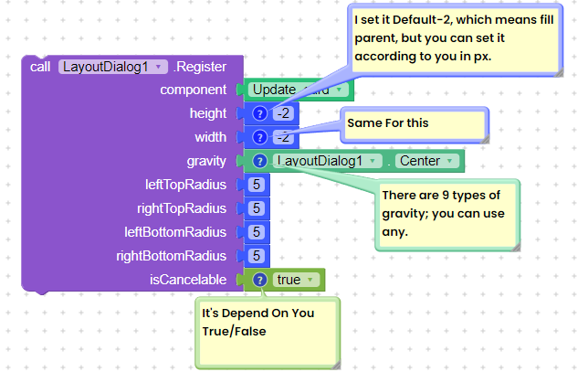588x372 pixels.
Task: Click the leftBottomRadius value 5
Action: 257,232
